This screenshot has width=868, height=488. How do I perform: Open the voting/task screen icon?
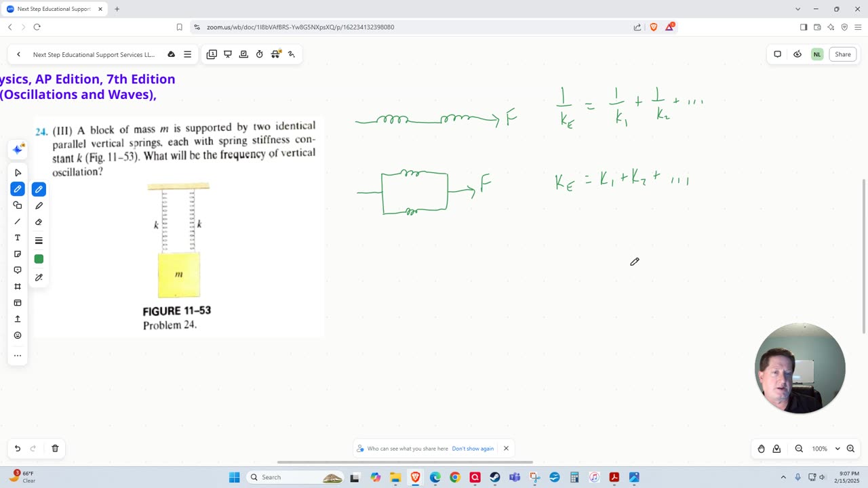243,54
